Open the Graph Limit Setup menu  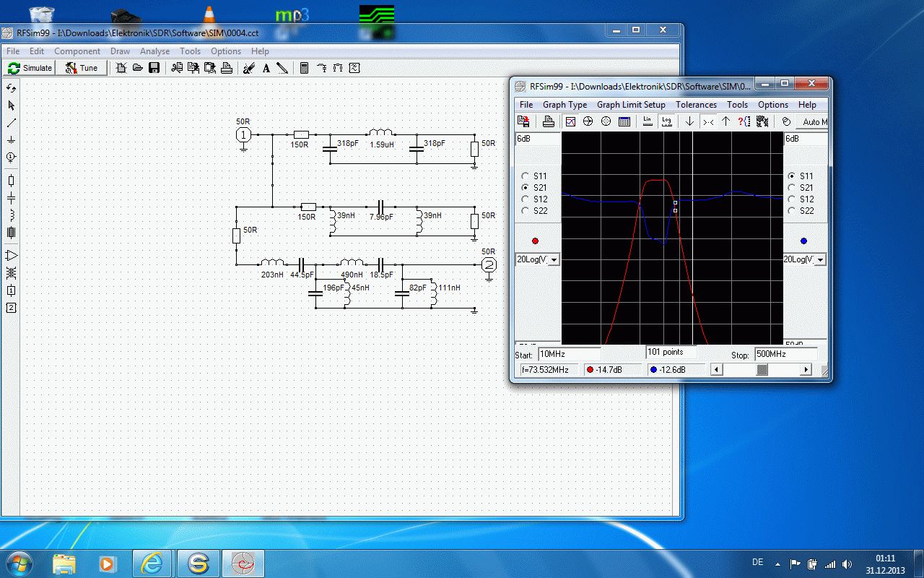pyautogui.click(x=631, y=105)
